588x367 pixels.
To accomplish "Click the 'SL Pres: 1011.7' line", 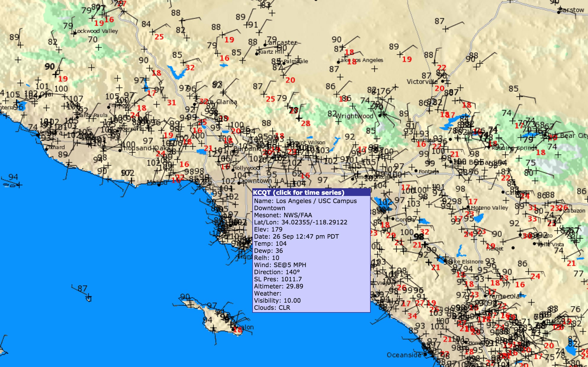I will [278, 279].
